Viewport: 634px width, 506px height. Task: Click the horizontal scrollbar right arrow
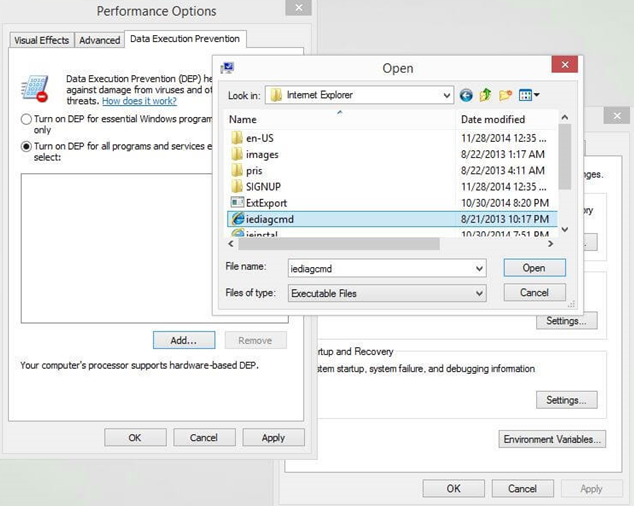[x=550, y=243]
